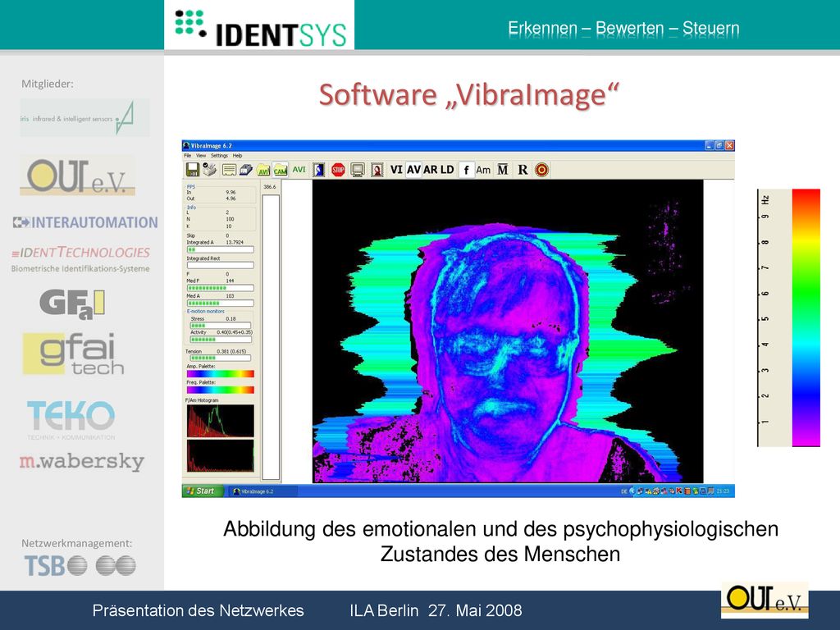Click the floppy disk save icon
This screenshot has height=630, width=840.
pyautogui.click(x=192, y=170)
